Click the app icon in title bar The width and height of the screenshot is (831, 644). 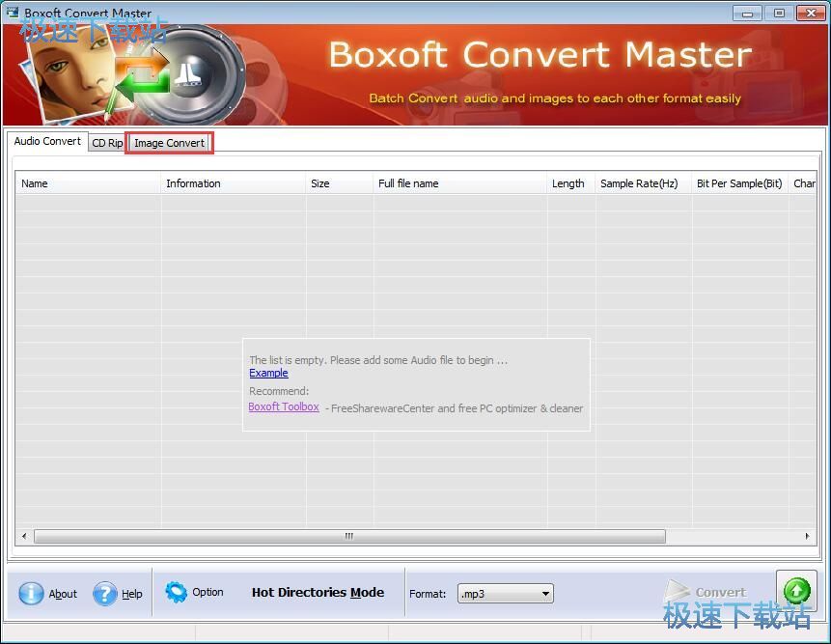(x=12, y=12)
